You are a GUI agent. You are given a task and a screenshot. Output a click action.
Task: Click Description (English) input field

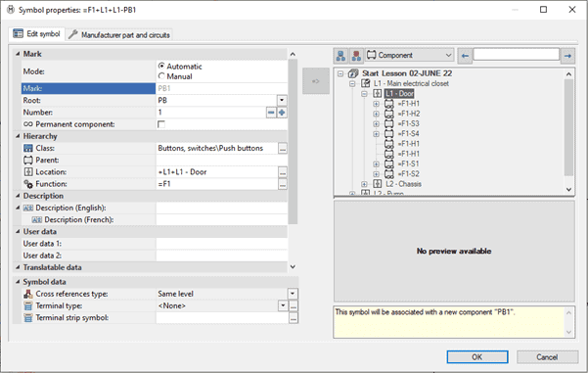click(222, 208)
